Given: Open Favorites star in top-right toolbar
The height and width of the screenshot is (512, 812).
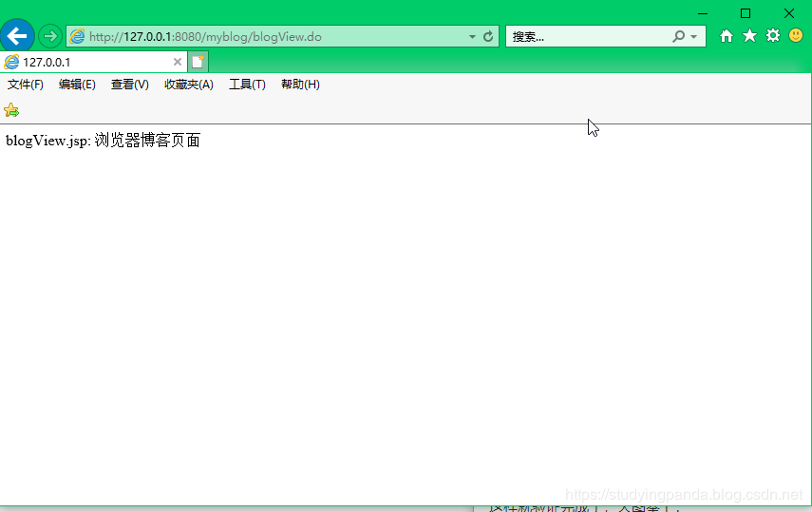Looking at the screenshot, I should pyautogui.click(x=749, y=36).
